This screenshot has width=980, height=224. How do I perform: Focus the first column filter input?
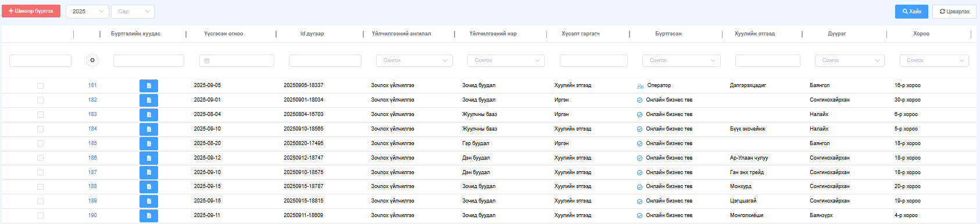click(40, 60)
